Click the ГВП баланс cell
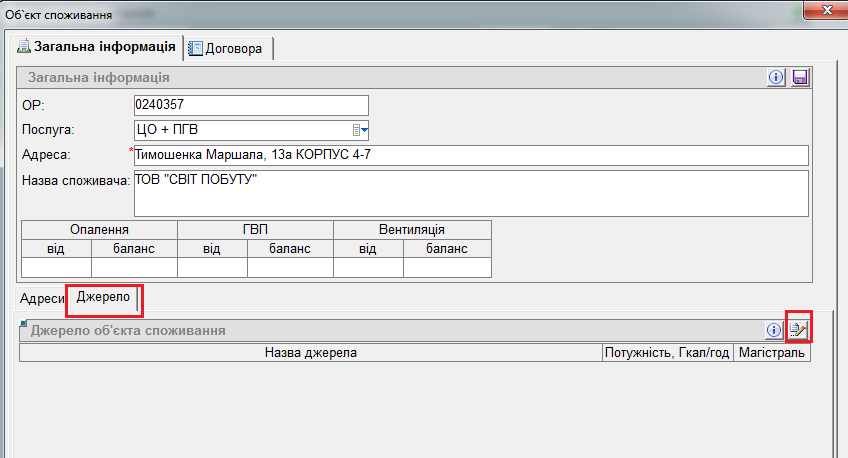The image size is (848, 458). click(x=290, y=267)
